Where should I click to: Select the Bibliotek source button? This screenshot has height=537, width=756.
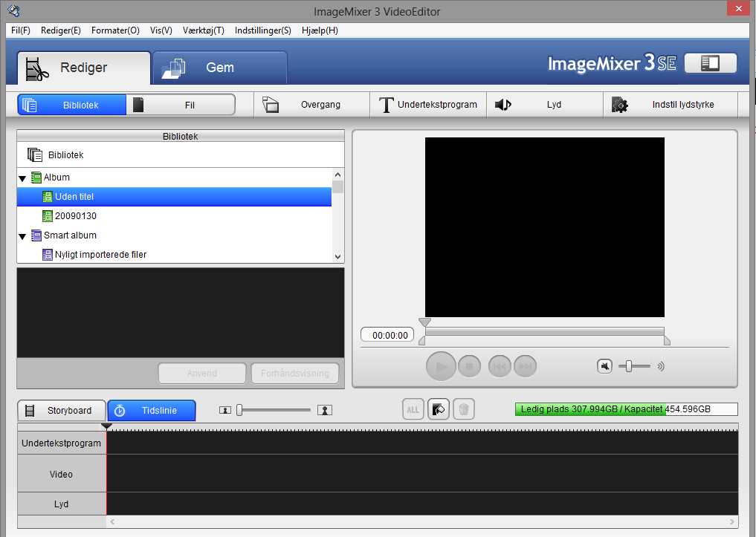coord(72,105)
